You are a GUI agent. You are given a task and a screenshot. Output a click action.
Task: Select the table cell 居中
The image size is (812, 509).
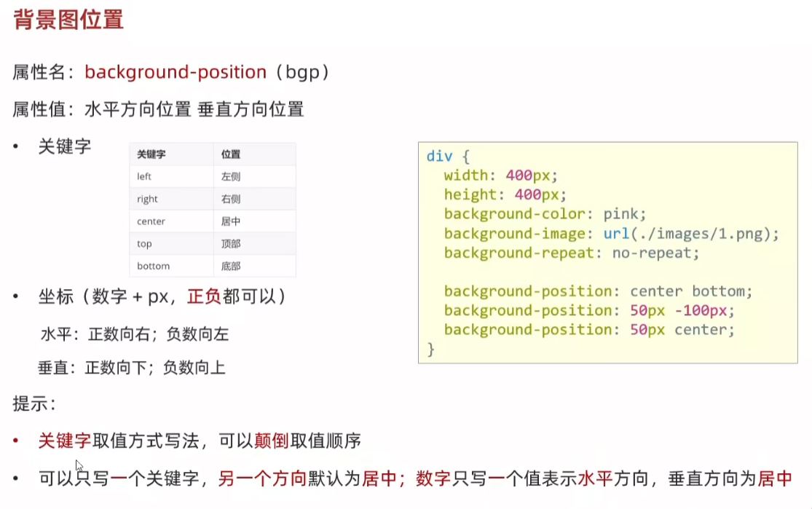(x=255, y=221)
